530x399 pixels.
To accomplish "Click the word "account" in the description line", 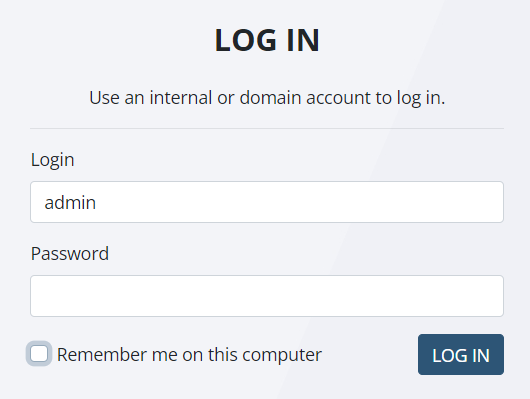I will coord(338,98).
